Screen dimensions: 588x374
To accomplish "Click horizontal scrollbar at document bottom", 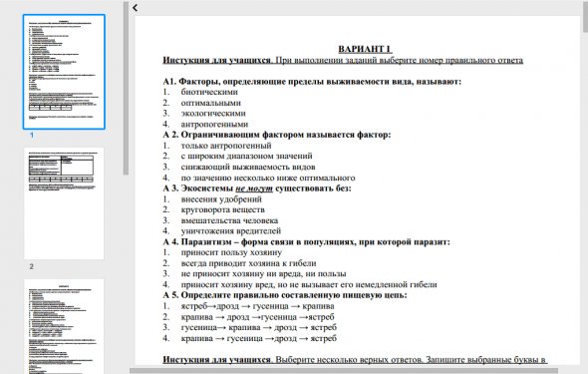I will [x=344, y=371].
